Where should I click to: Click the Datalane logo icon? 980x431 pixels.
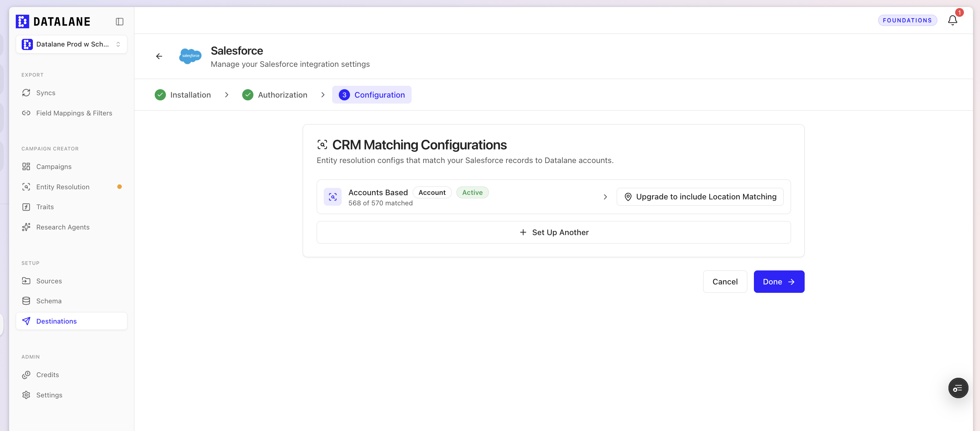[x=22, y=21]
